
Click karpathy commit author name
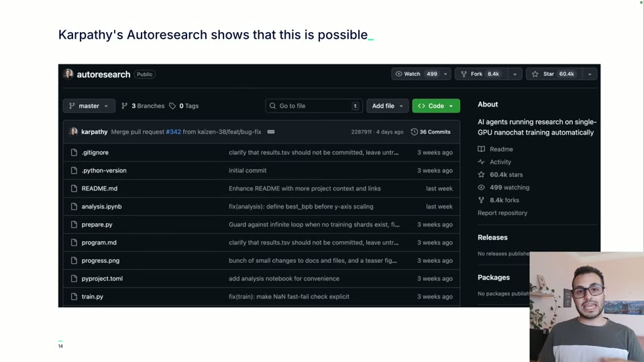coord(94,132)
